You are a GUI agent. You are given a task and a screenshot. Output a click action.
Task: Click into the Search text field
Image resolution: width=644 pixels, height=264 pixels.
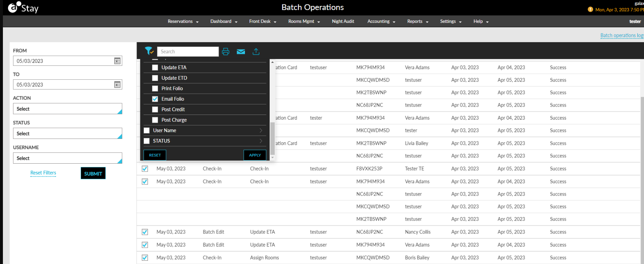(188, 52)
